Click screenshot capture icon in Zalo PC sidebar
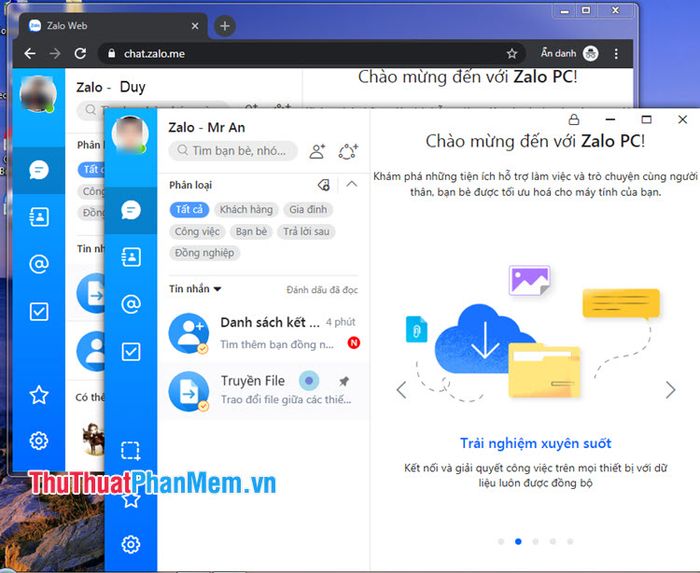The image size is (700, 573). (x=131, y=451)
